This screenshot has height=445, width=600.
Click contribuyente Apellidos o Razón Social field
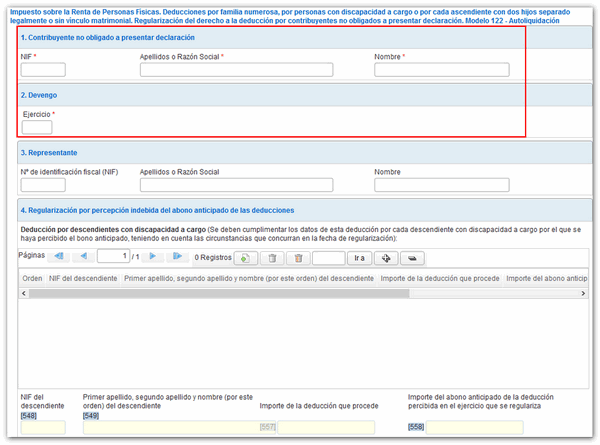click(x=236, y=70)
